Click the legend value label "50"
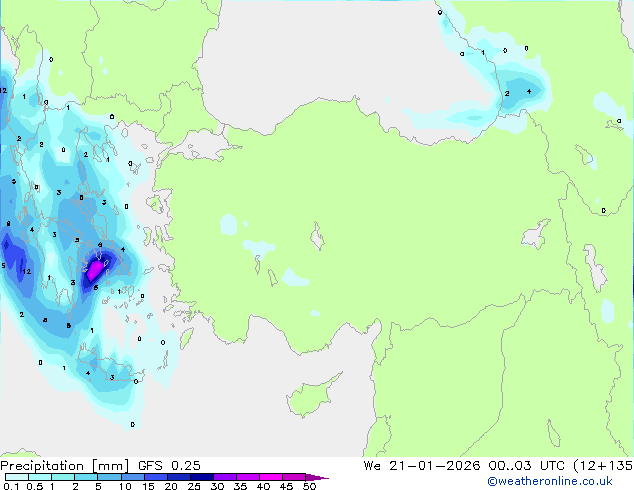The width and height of the screenshot is (634, 490). 309,486
